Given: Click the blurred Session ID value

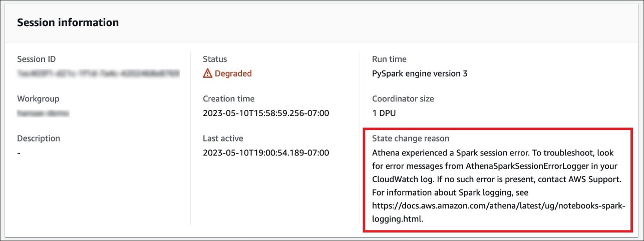Looking at the screenshot, I should pyautogui.click(x=98, y=73).
